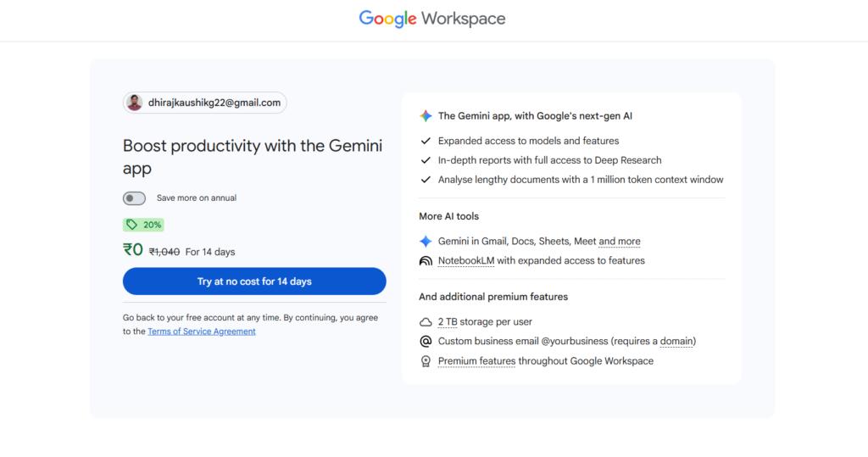Open the NotebookLM link

(466, 260)
